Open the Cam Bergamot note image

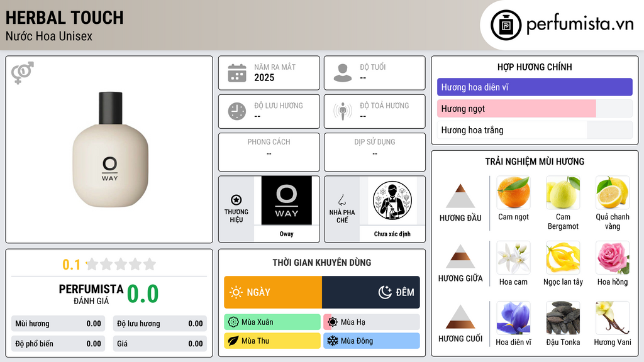click(563, 192)
